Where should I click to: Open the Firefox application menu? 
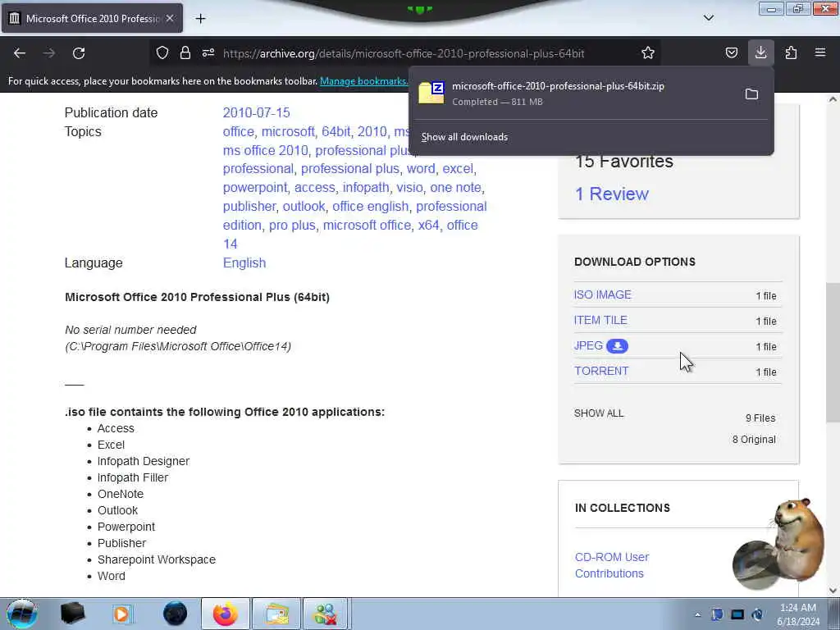pos(820,52)
